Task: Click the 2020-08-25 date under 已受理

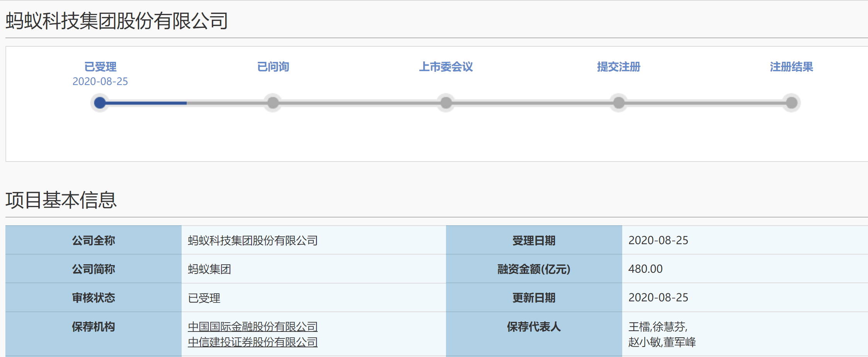Action: [100, 82]
